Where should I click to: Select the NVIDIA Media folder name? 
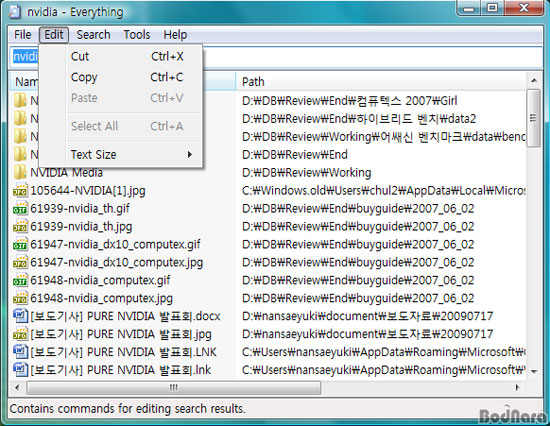67,173
